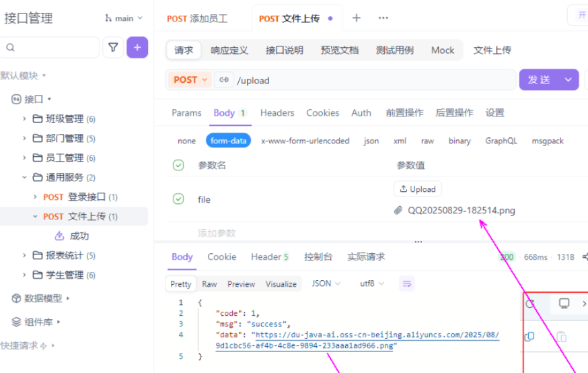Click the 发送 send button
The image size is (588, 373).
[x=540, y=79]
